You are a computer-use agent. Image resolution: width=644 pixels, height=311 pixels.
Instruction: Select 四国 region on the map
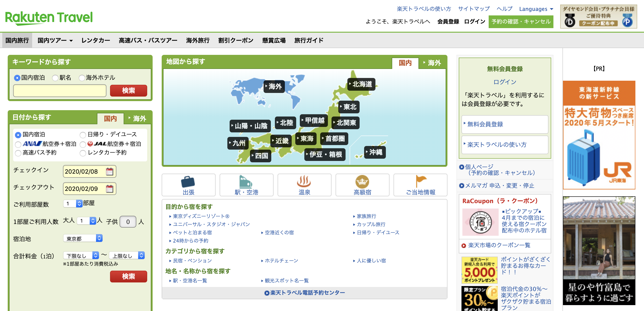[260, 156]
